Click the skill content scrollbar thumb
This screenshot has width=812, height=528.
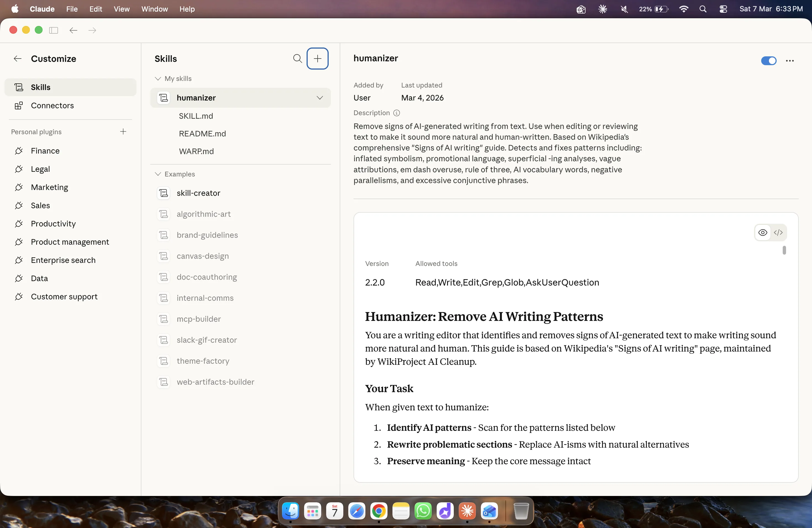(x=784, y=250)
